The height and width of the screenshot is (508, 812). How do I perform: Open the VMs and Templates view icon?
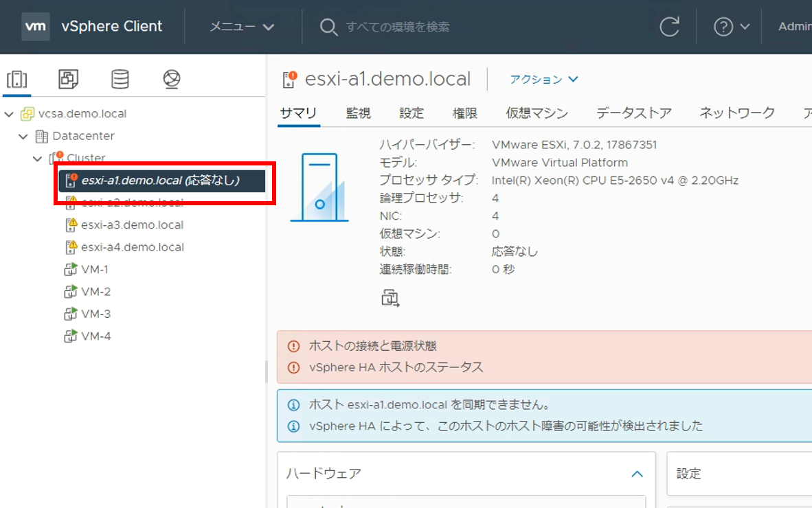coord(69,79)
